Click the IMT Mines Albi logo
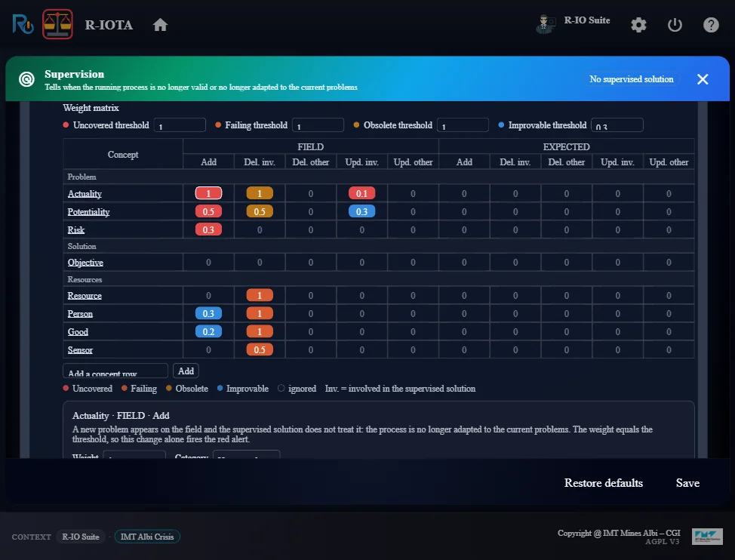The width and height of the screenshot is (735, 560). [x=707, y=537]
